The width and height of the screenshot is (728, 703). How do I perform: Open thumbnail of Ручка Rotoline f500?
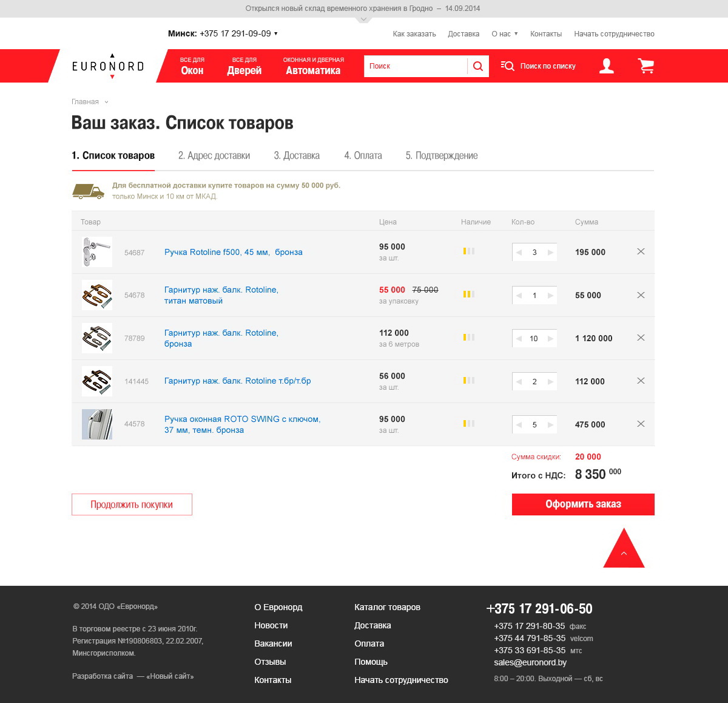click(x=97, y=252)
